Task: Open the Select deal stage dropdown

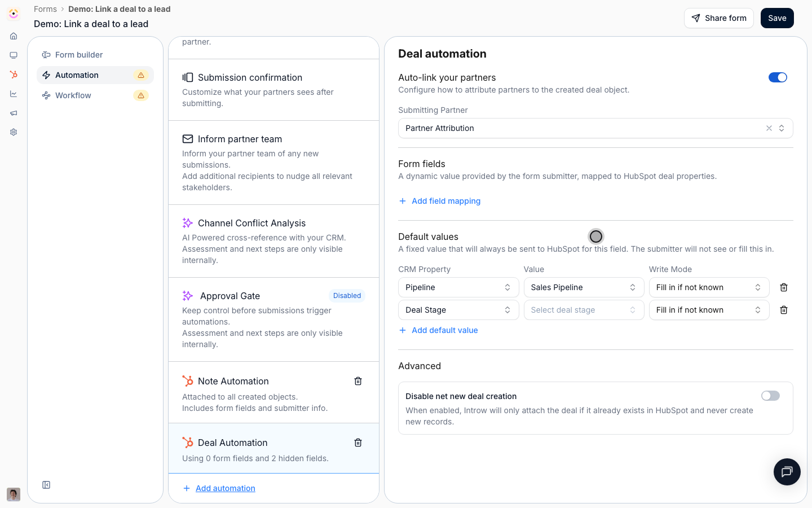Action: (x=584, y=310)
